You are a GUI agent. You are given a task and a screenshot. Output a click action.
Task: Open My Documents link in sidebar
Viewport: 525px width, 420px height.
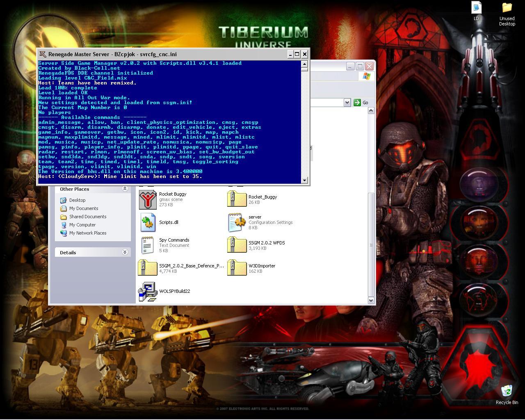(x=84, y=208)
